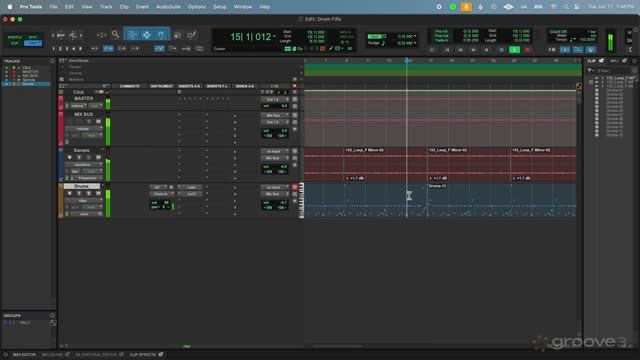The image size is (640, 360).
Task: Mute the Sample track
Action: tap(98, 158)
